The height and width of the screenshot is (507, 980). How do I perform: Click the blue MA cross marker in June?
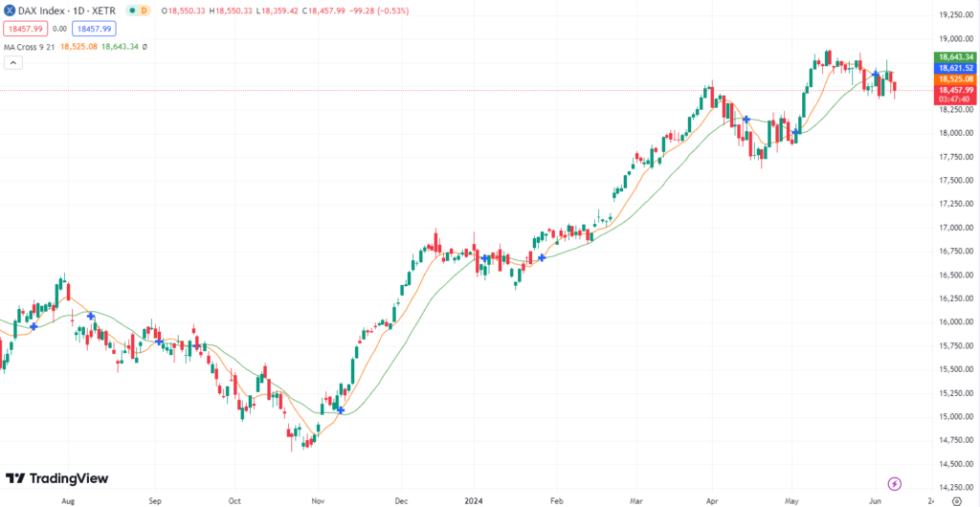[877, 75]
